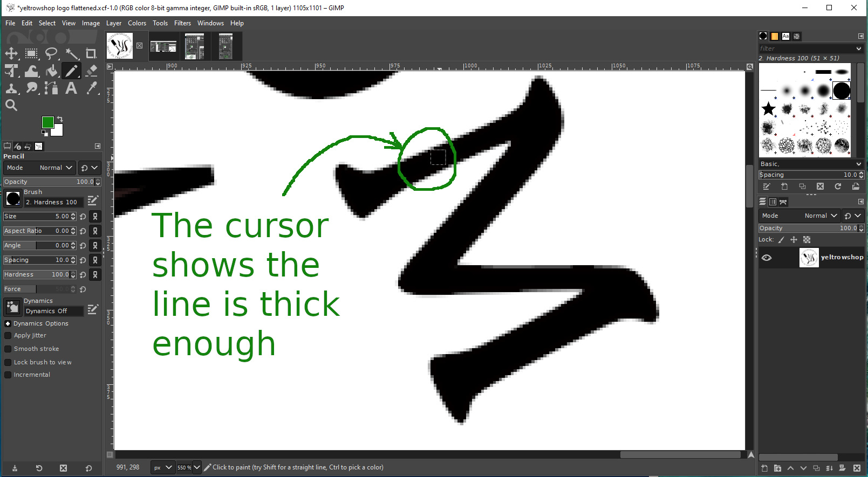This screenshot has height=477, width=868.
Task: Expand the Dynamics Options section
Action: (x=8, y=323)
